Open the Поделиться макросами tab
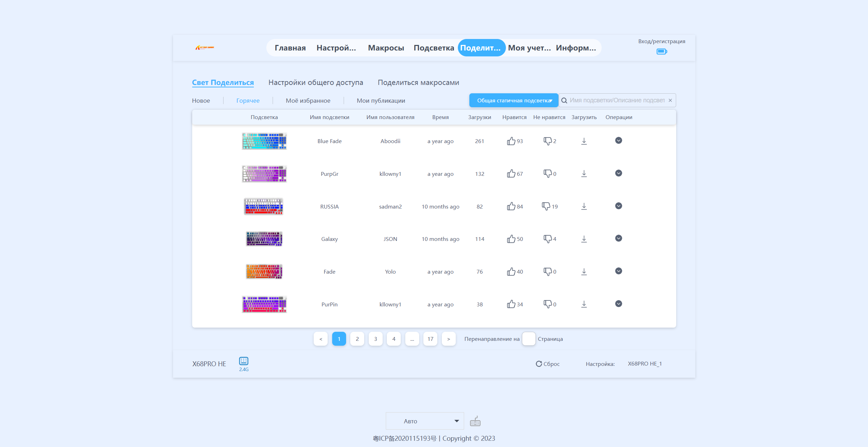 418,83
